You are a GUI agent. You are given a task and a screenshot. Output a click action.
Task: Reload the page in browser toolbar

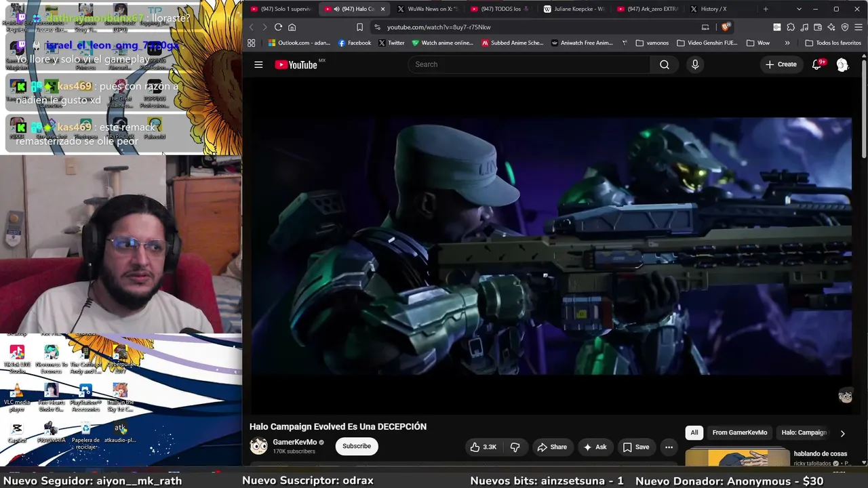(278, 27)
